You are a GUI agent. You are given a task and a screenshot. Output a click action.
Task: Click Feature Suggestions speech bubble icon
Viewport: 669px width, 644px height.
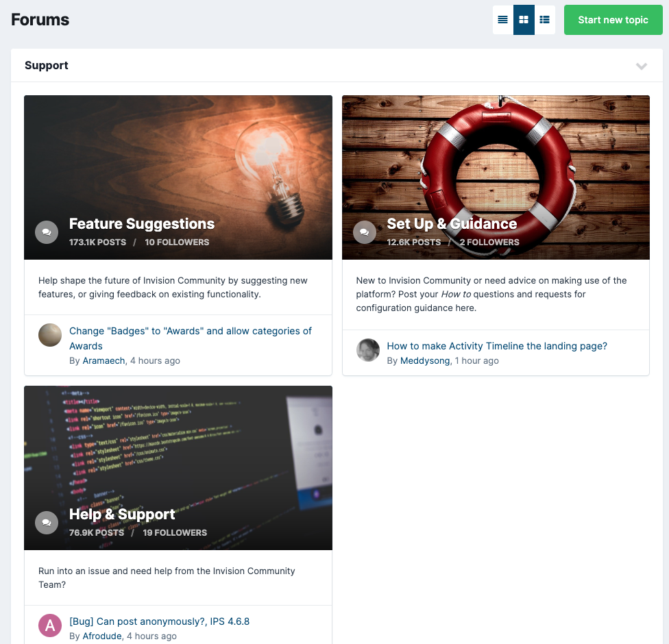[46, 232]
